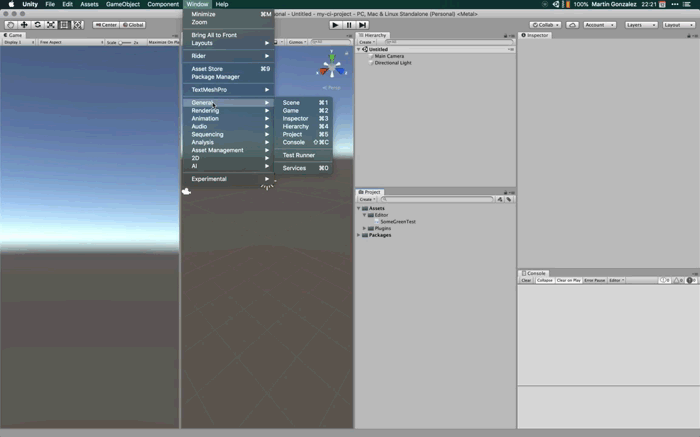This screenshot has height=437, width=700.
Task: Click the Project search field
Action: pyautogui.click(x=438, y=200)
